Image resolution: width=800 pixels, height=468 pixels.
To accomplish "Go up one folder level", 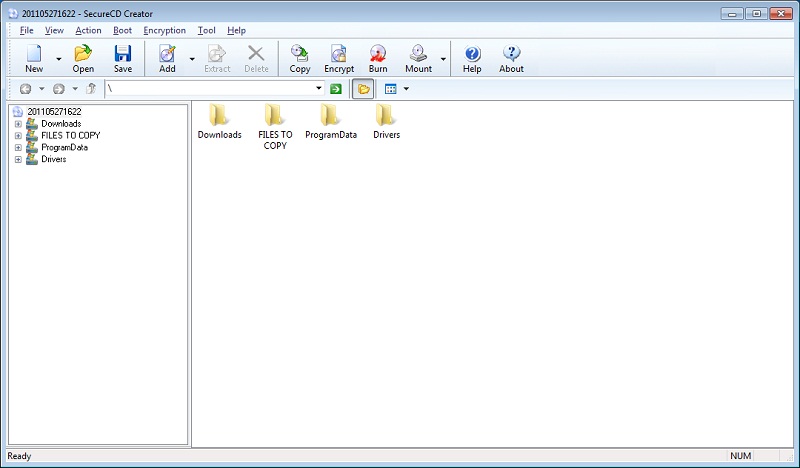I will pyautogui.click(x=91, y=89).
